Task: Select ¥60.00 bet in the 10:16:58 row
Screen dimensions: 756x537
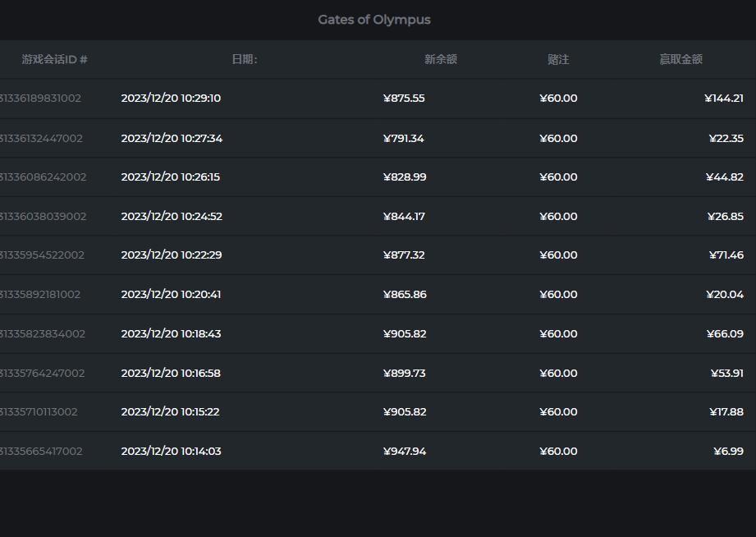Action: coord(558,374)
